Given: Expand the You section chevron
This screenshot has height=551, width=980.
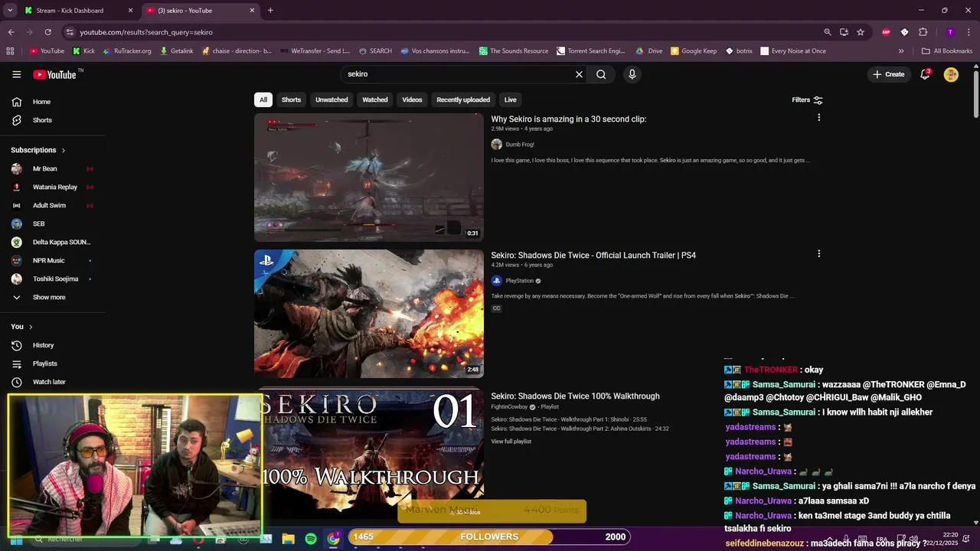Looking at the screenshot, I should tap(31, 327).
